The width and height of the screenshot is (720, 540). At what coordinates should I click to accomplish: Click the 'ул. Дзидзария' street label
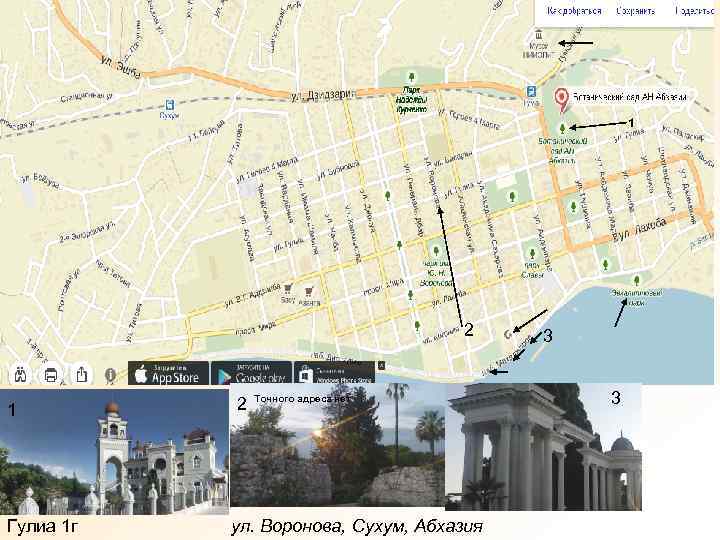pos(324,96)
